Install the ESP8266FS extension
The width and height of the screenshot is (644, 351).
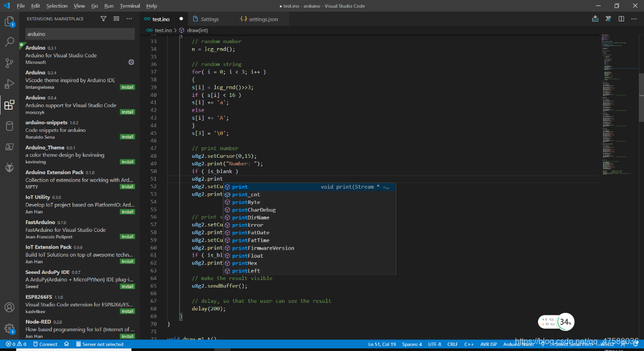(x=127, y=311)
